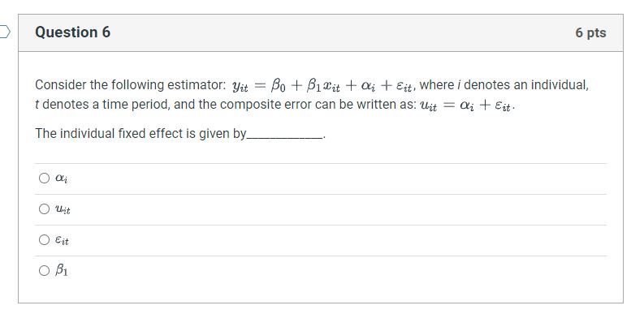Click the blank line after "given by"

click(284, 135)
